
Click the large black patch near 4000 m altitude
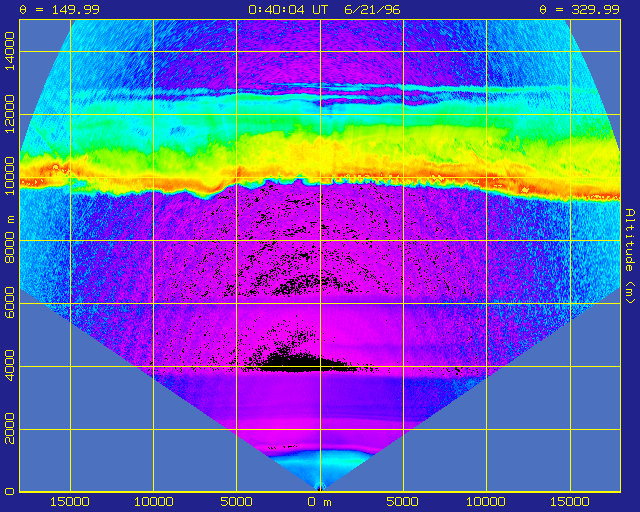(304, 363)
